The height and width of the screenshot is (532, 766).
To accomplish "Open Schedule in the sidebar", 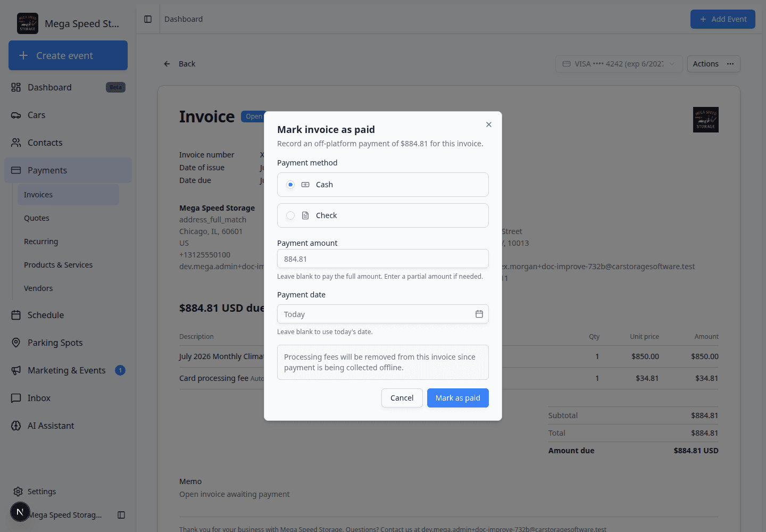I will coord(68,315).
